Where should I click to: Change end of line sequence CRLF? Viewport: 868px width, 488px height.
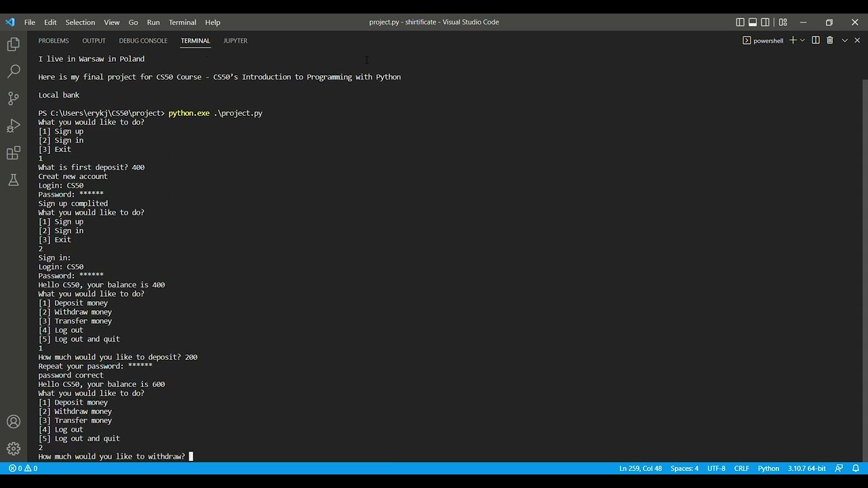point(741,468)
